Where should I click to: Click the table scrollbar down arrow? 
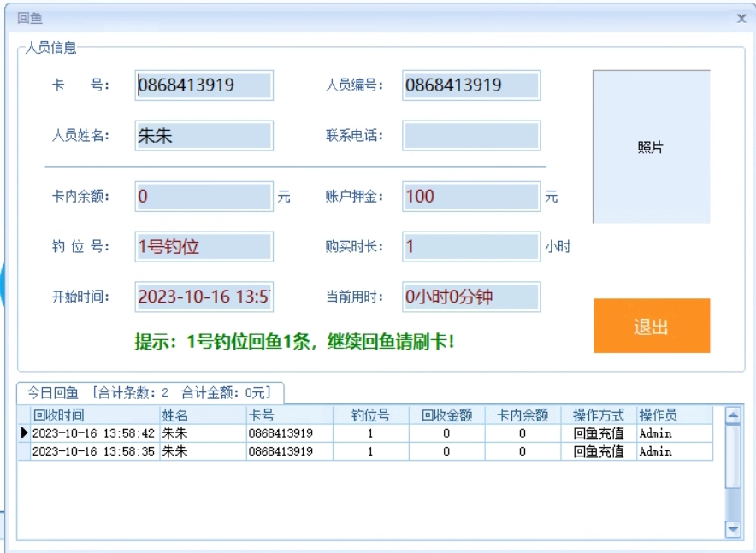(x=732, y=530)
